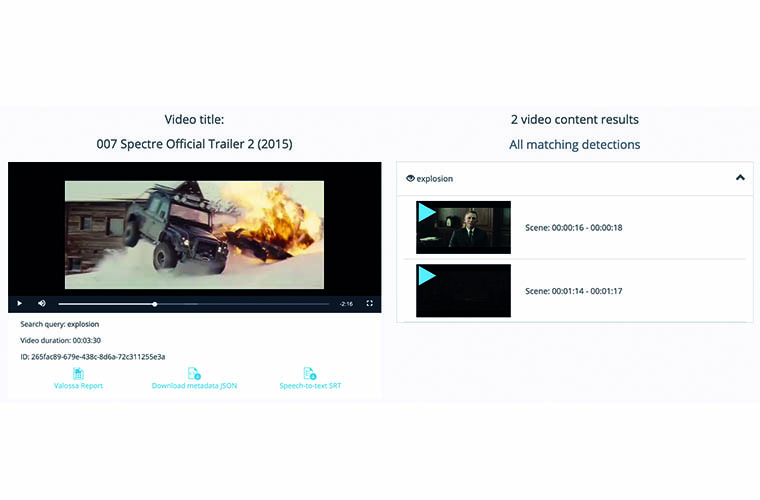Click the video frame with exploding jeep
This screenshot has height=500, width=760.
coord(194,235)
